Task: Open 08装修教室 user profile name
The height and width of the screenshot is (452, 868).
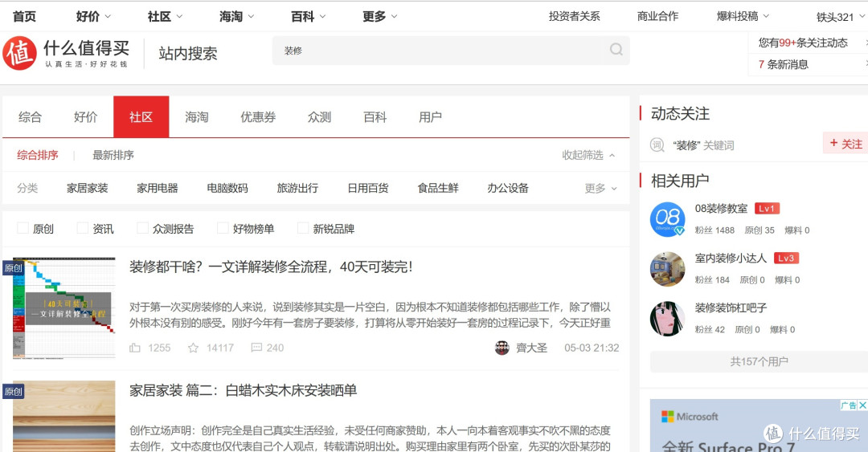Action: pyautogui.click(x=721, y=209)
